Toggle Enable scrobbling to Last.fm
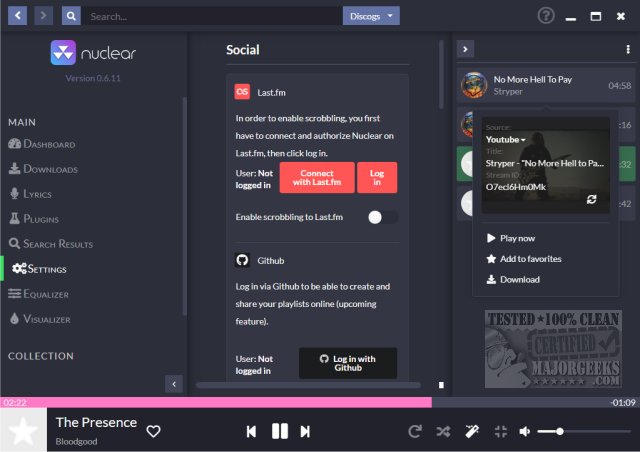 coord(382,217)
